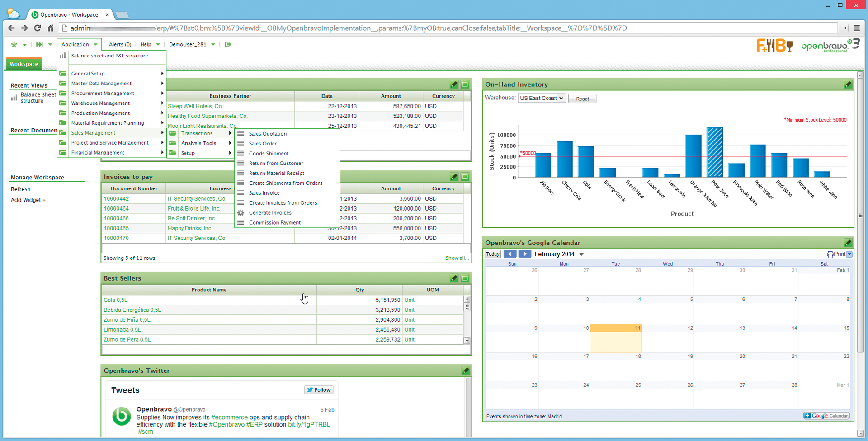Expand the February 2014 calendar dropdown
Image resolution: width=868 pixels, height=441 pixels.
(x=581, y=254)
